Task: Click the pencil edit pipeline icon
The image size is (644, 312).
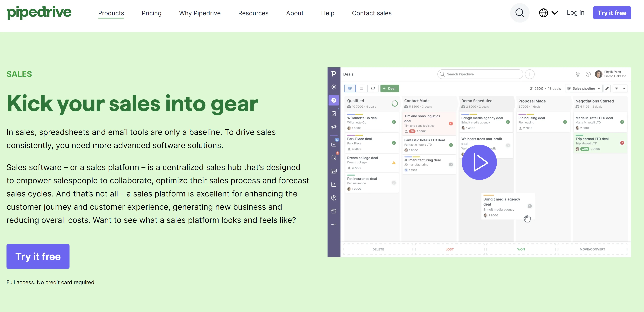Action: [x=607, y=88]
